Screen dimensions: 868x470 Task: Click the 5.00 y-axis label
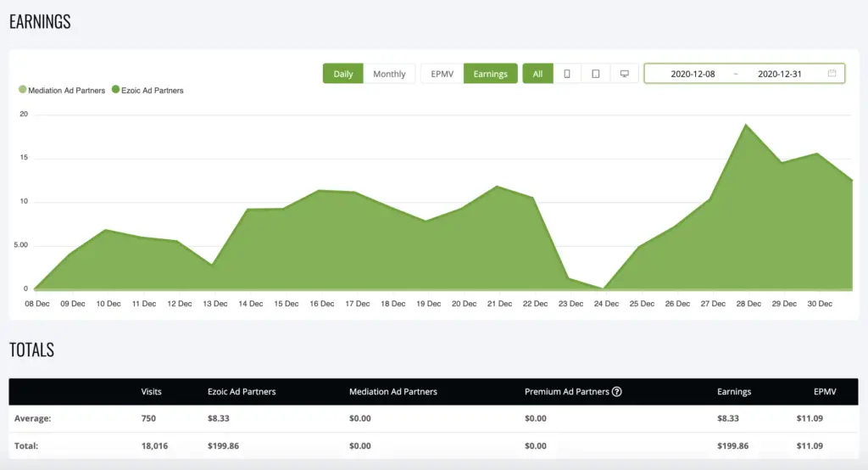[21, 245]
